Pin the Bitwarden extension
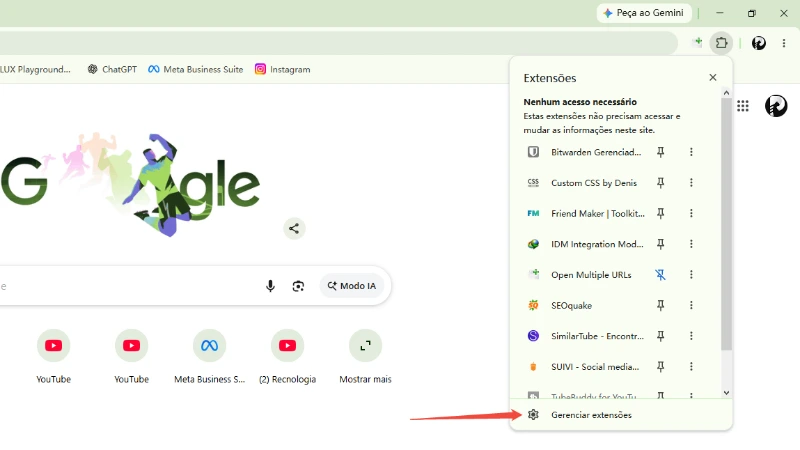800x450 pixels. tap(661, 152)
